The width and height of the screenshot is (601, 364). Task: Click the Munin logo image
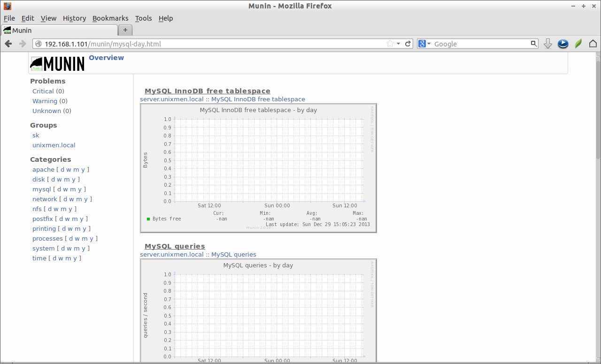click(57, 63)
